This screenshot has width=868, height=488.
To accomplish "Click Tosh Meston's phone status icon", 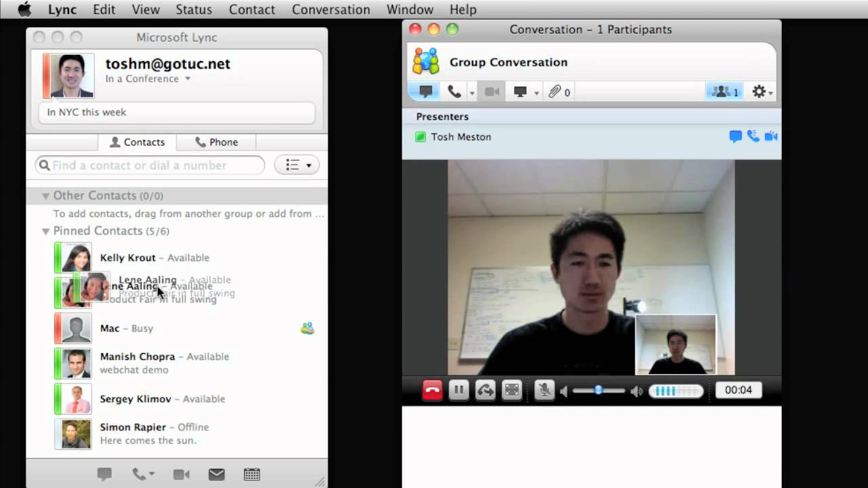I will pos(753,136).
